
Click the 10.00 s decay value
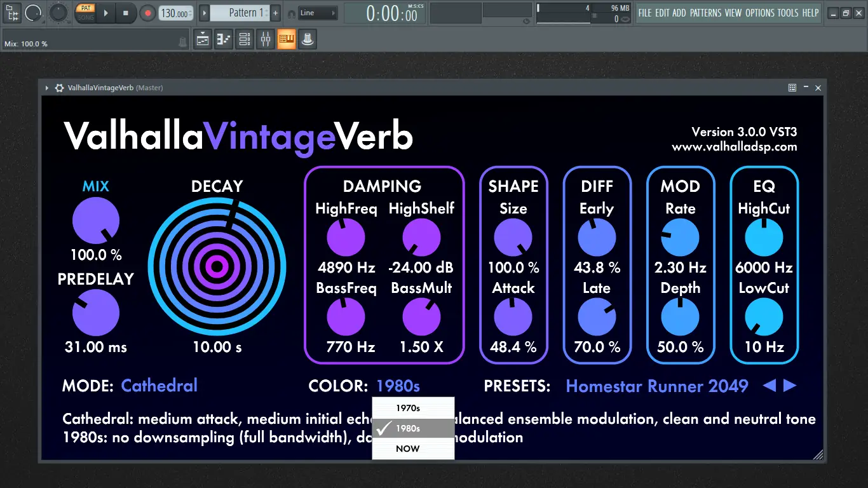(217, 347)
